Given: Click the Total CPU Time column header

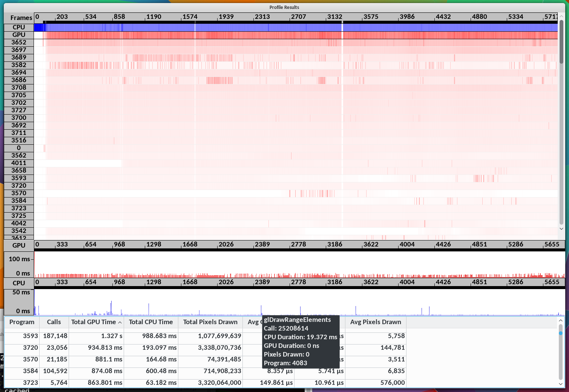Looking at the screenshot, I should click(150, 322).
